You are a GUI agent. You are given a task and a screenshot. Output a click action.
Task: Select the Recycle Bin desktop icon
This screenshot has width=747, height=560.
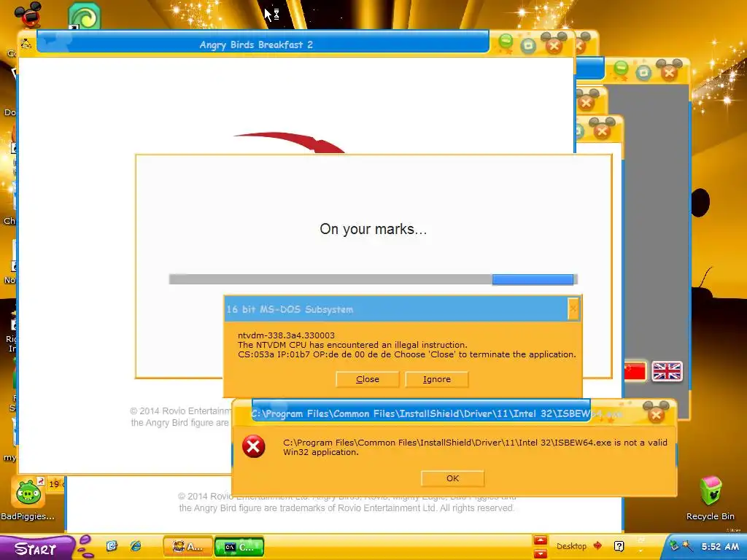[711, 498]
